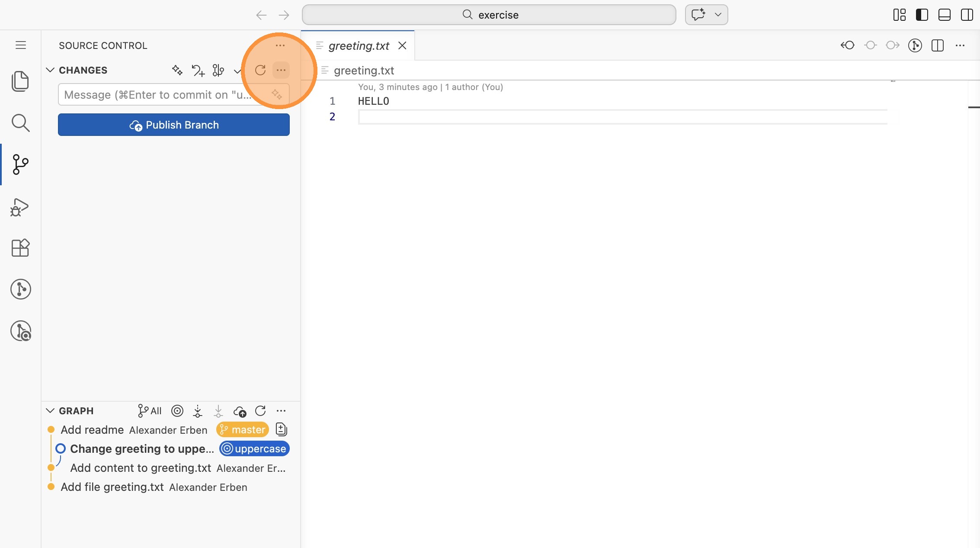The width and height of the screenshot is (980, 548).
Task: Toggle the secondary side bar visibility
Action: [x=967, y=15]
